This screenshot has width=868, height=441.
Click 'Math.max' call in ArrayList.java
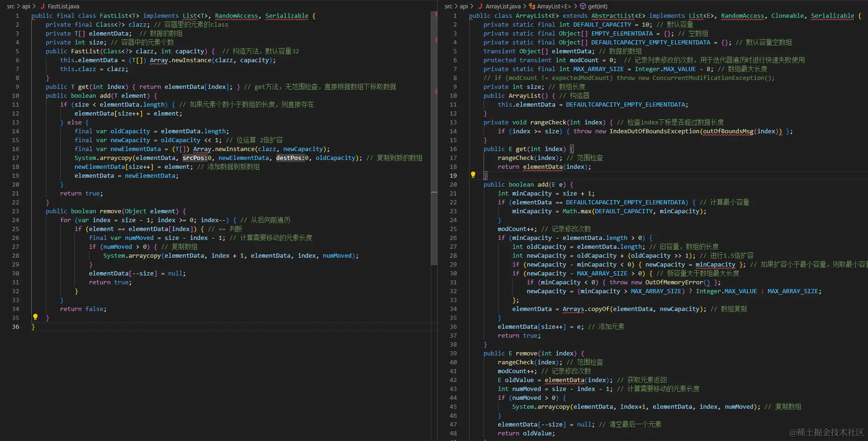[x=577, y=211]
